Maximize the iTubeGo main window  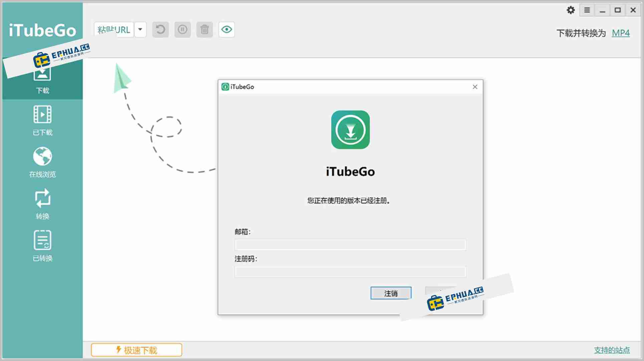(x=618, y=10)
